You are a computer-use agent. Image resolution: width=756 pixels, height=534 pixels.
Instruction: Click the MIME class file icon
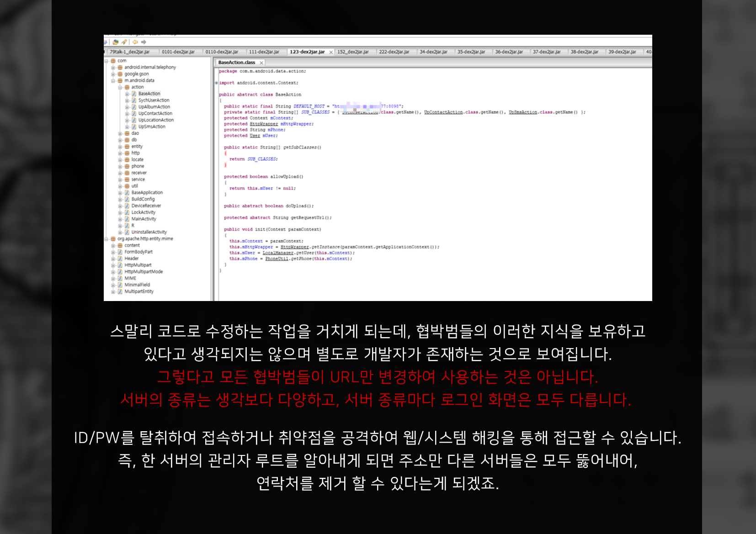pyautogui.click(x=120, y=279)
